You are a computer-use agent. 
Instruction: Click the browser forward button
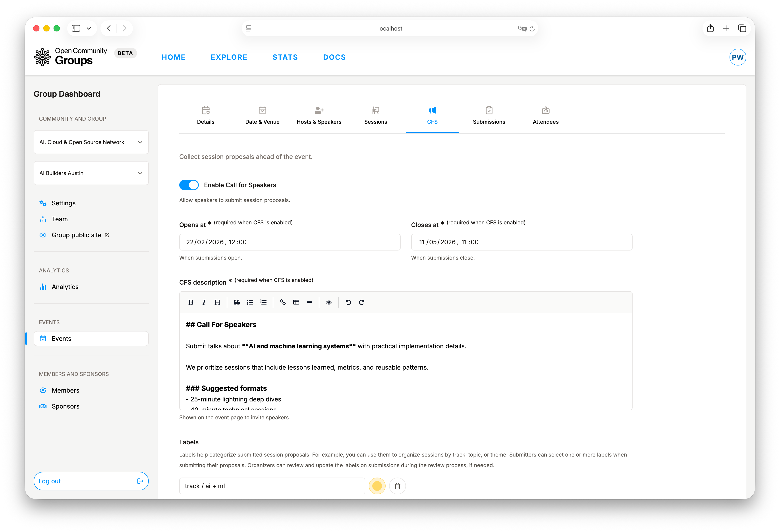[125, 28]
